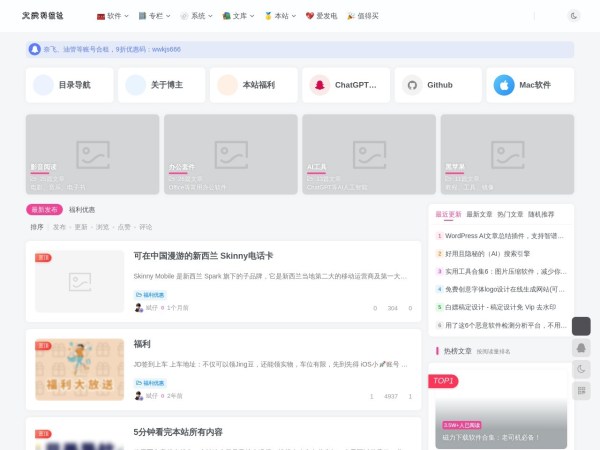Sort posts by 发布
Viewport: 600px width, 450px height.
[59, 227]
